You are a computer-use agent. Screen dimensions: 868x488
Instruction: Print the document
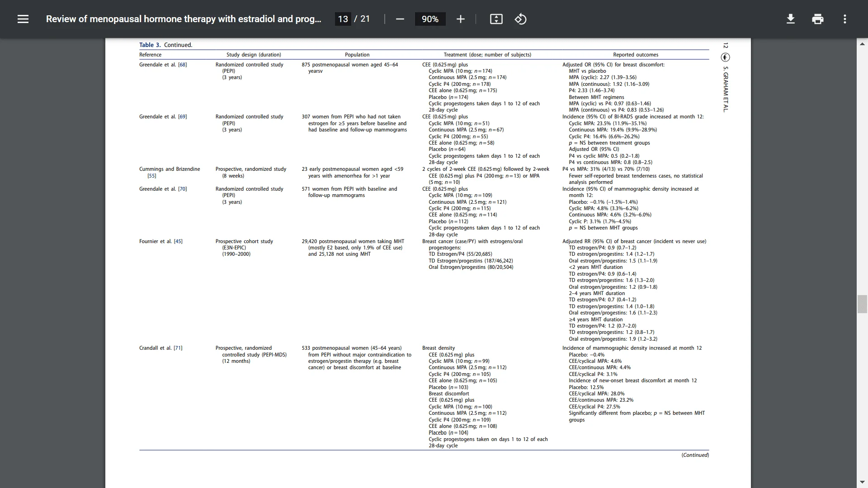(x=817, y=19)
